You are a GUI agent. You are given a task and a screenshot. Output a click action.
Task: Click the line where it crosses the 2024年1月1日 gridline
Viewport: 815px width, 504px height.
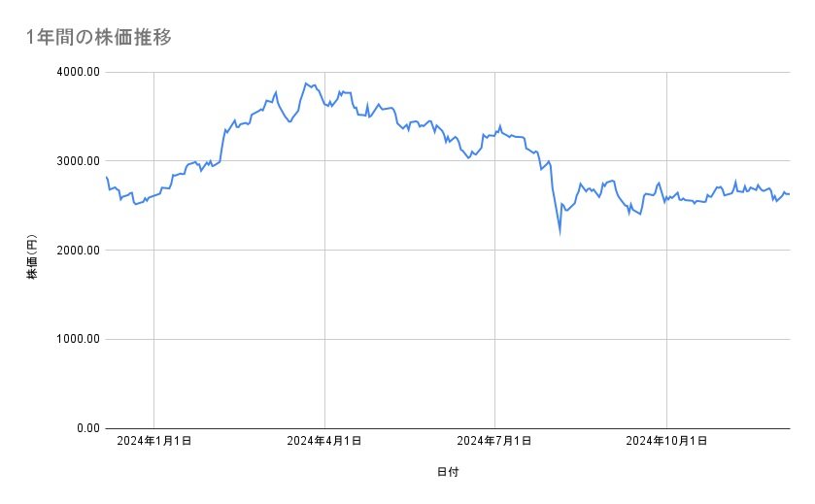tap(154, 195)
